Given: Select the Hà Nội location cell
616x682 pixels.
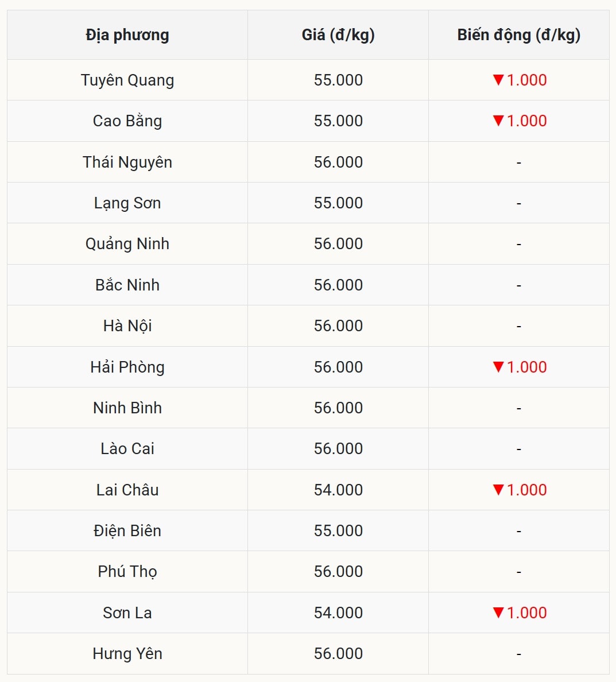Looking at the screenshot, I should 127,325.
